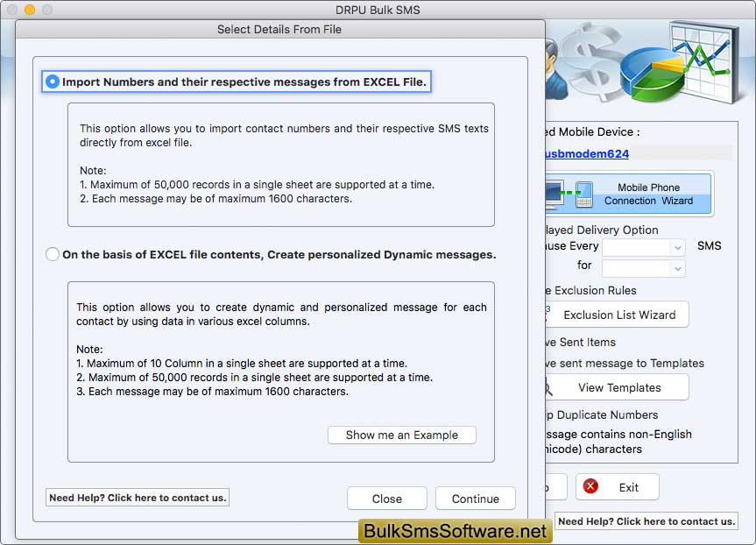Viewport: 756px width, 545px height.
Task: Open main window's Need Help contact link
Action: (x=646, y=521)
